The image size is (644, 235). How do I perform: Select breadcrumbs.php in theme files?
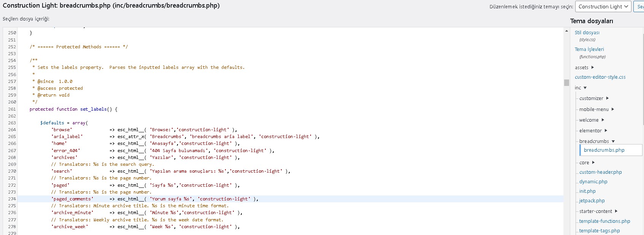tap(604, 150)
